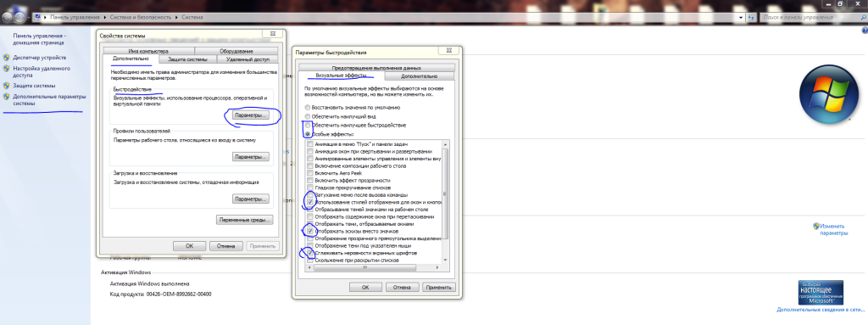
Task: Click Применить in Параметры быстродействия dialog
Action: tap(438, 288)
